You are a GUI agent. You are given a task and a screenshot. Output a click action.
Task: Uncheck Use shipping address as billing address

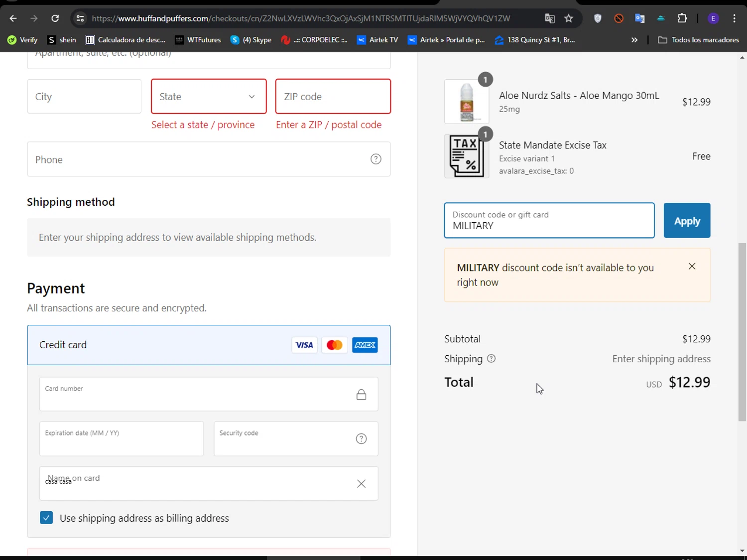click(x=46, y=518)
